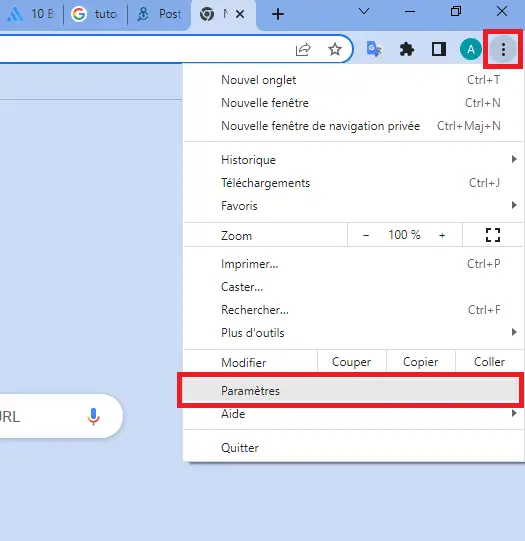Click the voice search microphone icon
Image resolution: width=525 pixels, height=541 pixels.
(x=93, y=416)
